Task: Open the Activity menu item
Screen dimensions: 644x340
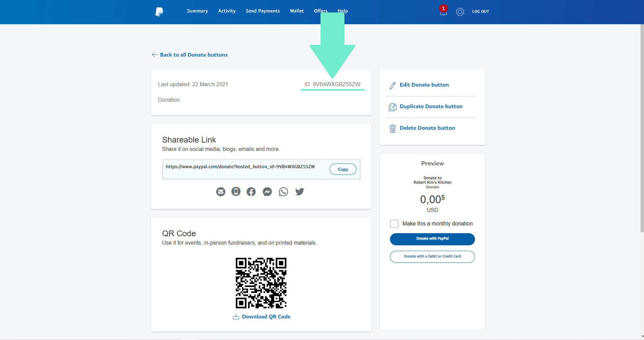Action: tap(227, 10)
